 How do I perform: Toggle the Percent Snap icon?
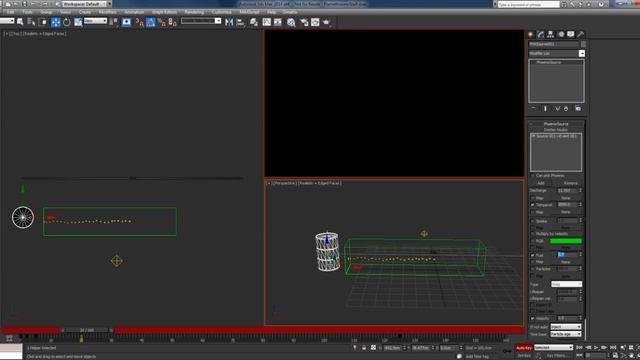coord(162,22)
